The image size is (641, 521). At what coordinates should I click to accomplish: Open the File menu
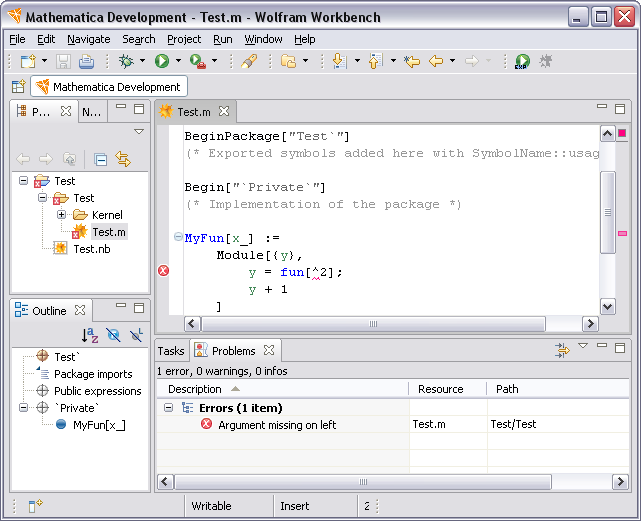(x=17, y=39)
